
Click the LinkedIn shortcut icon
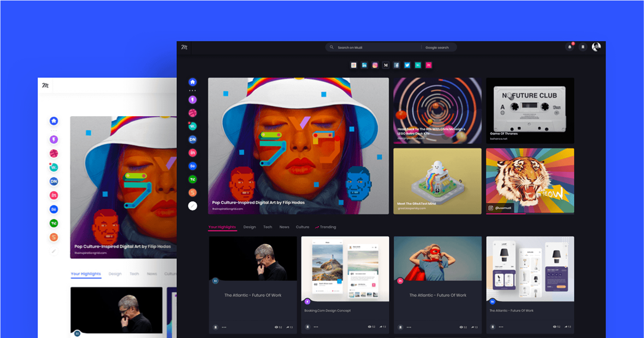click(x=364, y=65)
